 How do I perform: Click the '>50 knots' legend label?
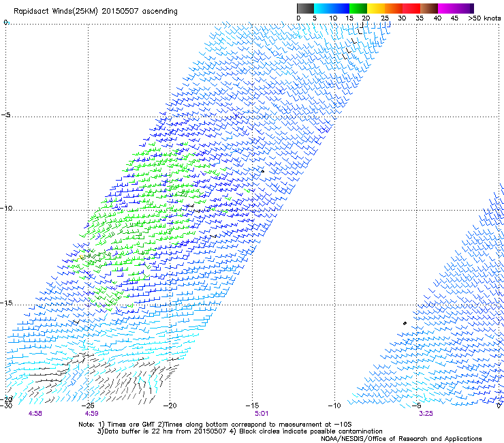point(484,18)
